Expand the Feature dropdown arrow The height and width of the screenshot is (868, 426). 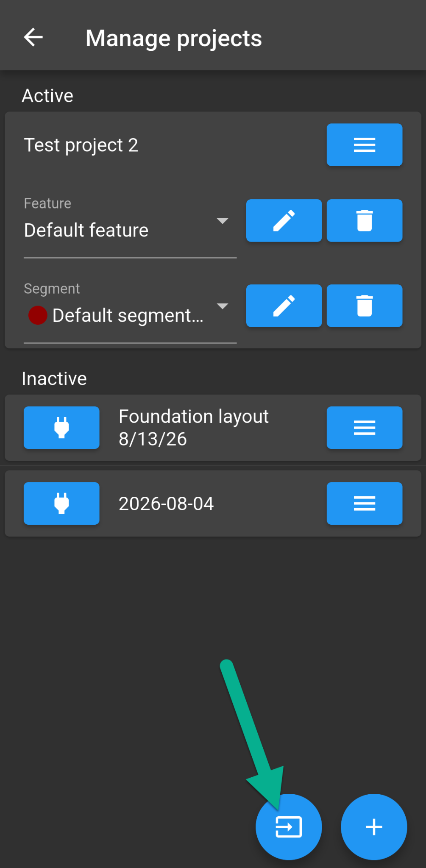coord(223,221)
